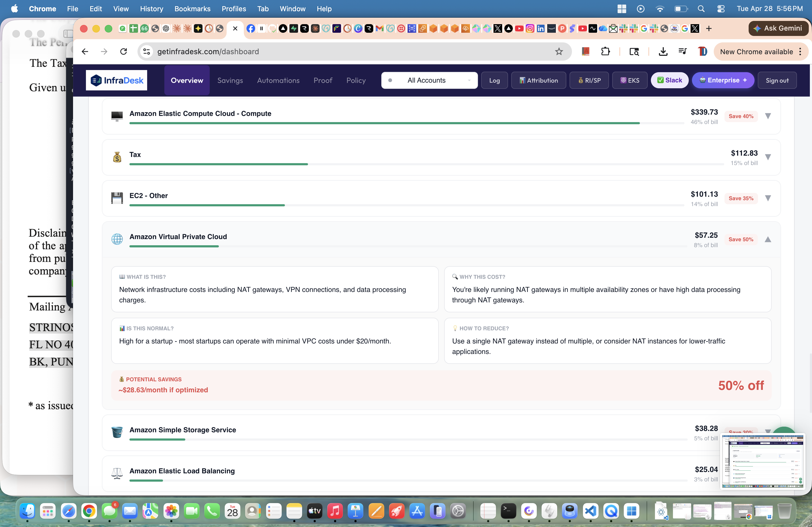Close the active Chrome tab
Screen dimensions: 812x527
coord(235,29)
